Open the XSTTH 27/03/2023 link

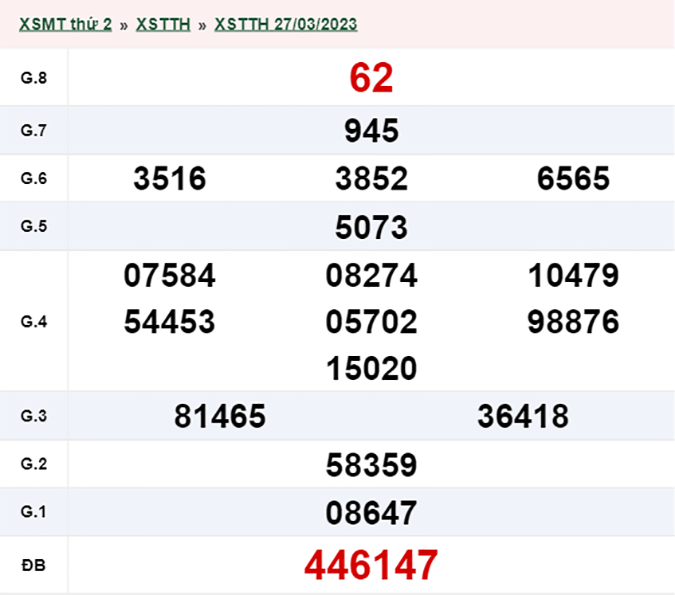(286, 24)
